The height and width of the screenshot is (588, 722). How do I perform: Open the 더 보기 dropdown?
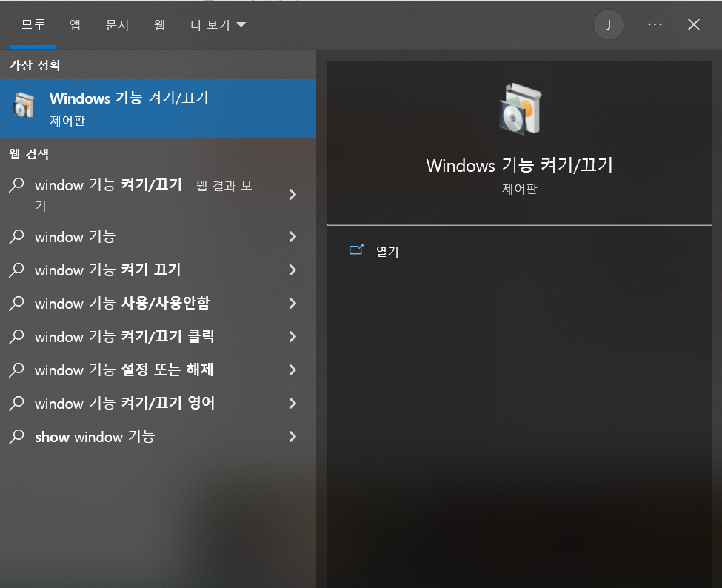coord(218,24)
